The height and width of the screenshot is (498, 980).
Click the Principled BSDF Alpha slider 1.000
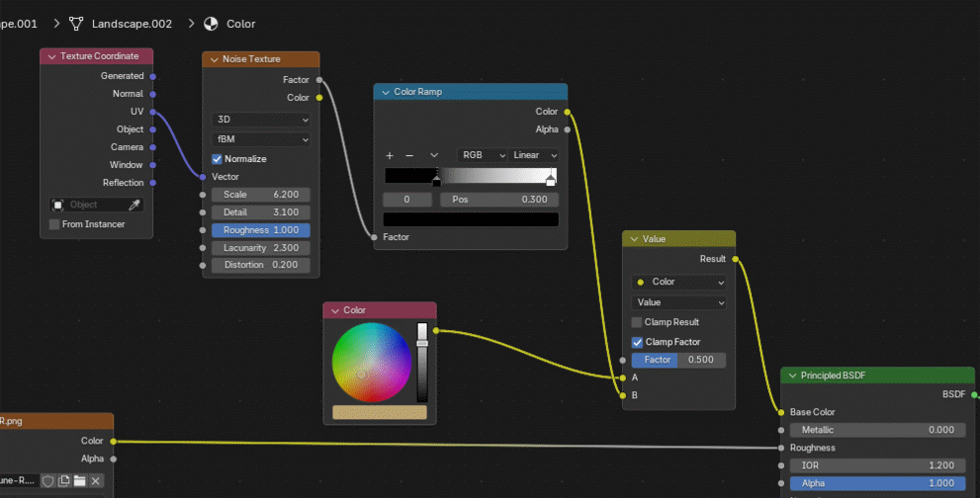[877, 483]
